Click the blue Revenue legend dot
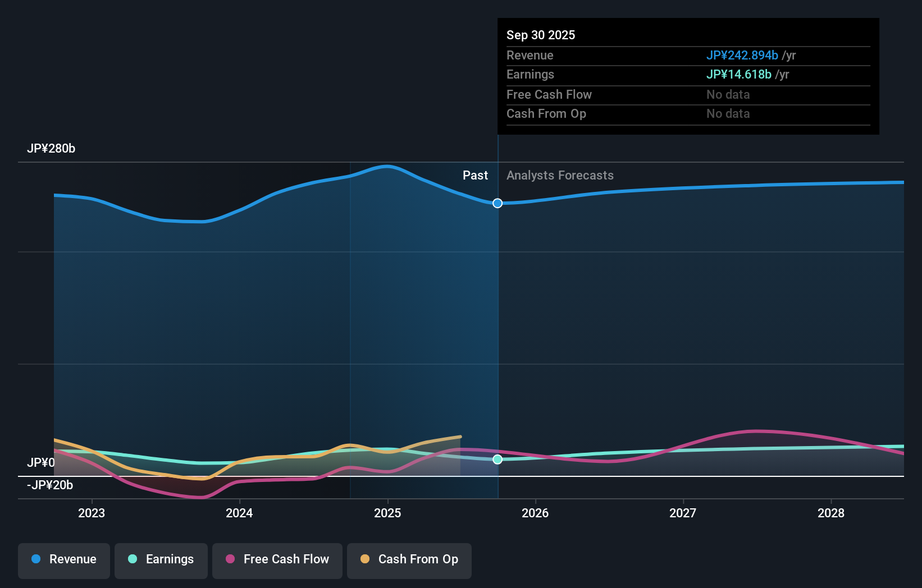The image size is (922, 588). [x=35, y=559]
